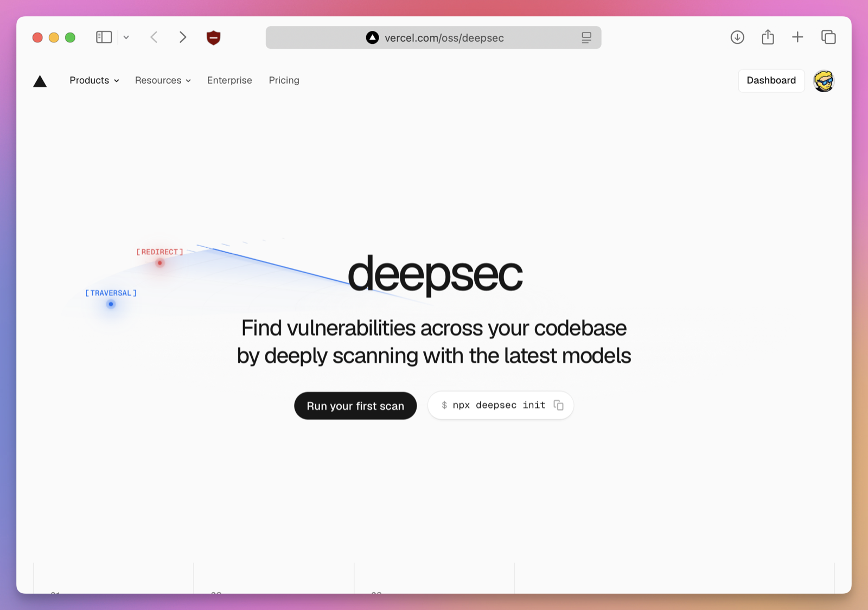Focus the vercel.com/oss/deepsec address field
Image resolution: width=868 pixels, height=610 pixels.
point(433,37)
